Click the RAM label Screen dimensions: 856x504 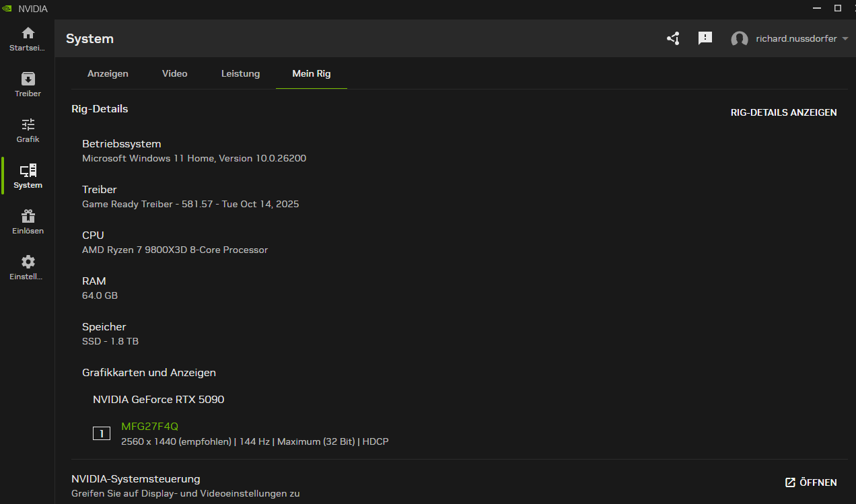[x=94, y=281]
